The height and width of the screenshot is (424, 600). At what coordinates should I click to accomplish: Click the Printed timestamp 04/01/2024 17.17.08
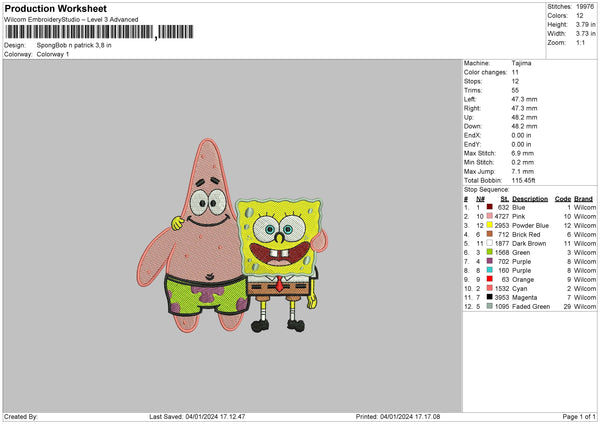coord(410,416)
